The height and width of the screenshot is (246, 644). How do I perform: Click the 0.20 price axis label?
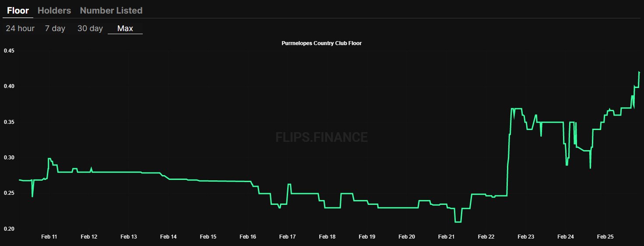click(9, 229)
